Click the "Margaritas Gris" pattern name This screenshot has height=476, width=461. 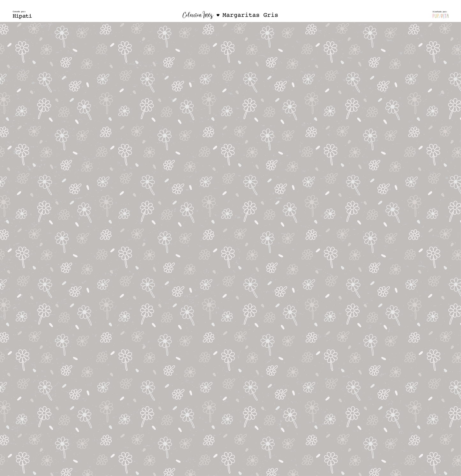click(x=250, y=15)
